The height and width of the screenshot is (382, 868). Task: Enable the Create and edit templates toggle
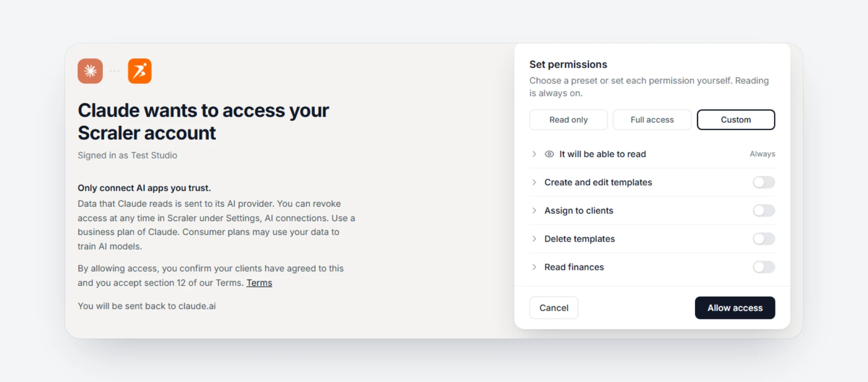pos(764,182)
